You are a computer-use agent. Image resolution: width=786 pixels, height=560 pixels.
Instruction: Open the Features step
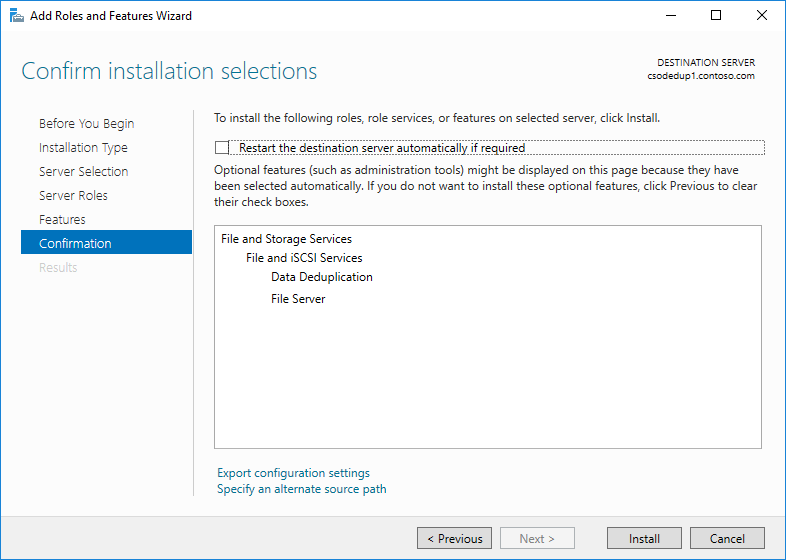point(62,220)
